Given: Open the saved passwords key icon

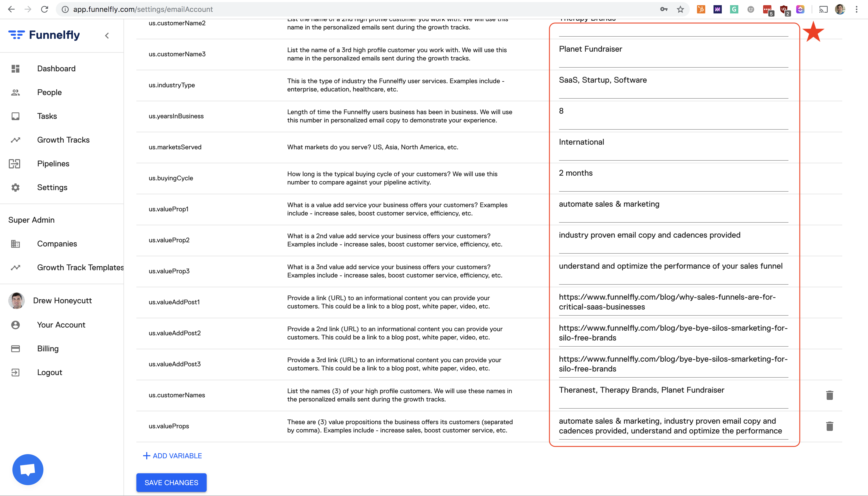Looking at the screenshot, I should (x=664, y=9).
